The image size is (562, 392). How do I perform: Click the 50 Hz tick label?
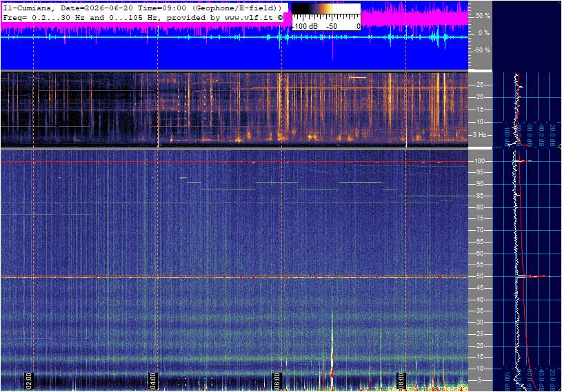coord(479,276)
